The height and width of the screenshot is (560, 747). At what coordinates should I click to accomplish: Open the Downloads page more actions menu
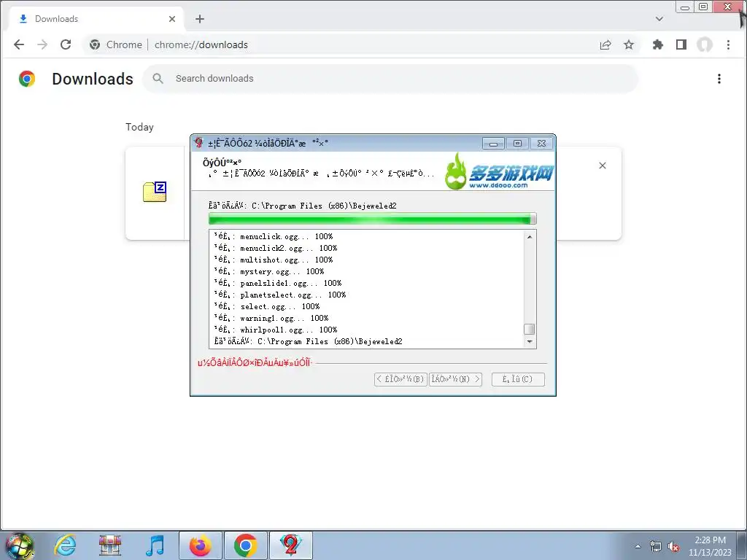719,79
